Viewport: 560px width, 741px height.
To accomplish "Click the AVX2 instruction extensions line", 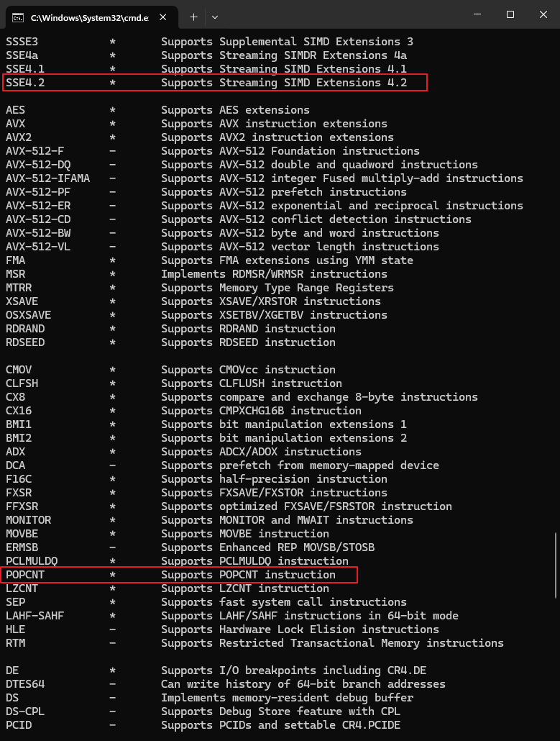I will click(x=200, y=137).
